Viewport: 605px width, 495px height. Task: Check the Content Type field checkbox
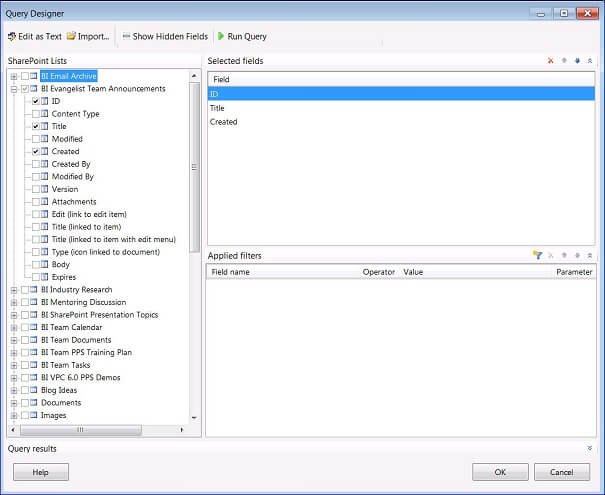click(36, 114)
